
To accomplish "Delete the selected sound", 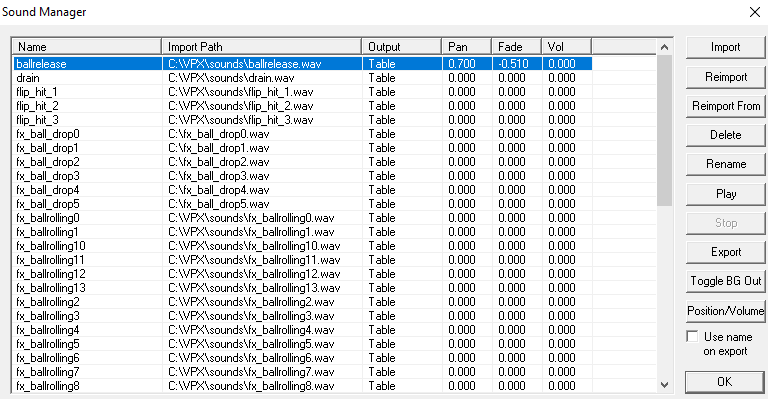I will point(725,135).
